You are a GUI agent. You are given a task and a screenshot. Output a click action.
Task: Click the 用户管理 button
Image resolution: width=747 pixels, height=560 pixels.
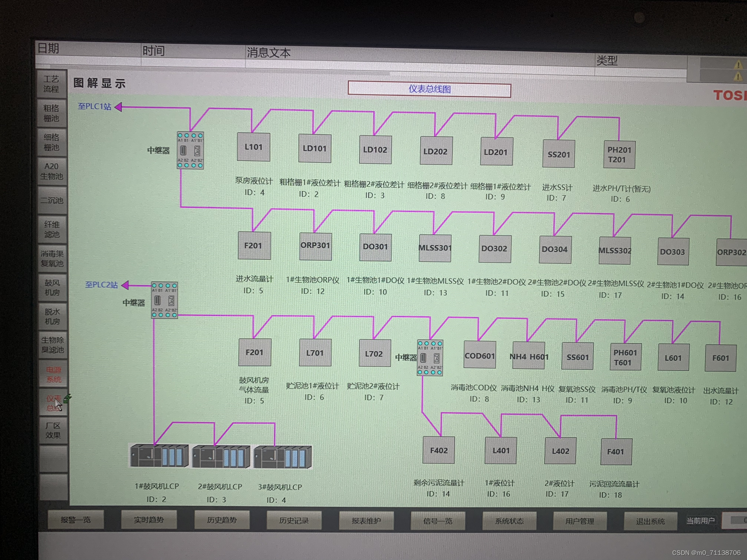pos(579,521)
